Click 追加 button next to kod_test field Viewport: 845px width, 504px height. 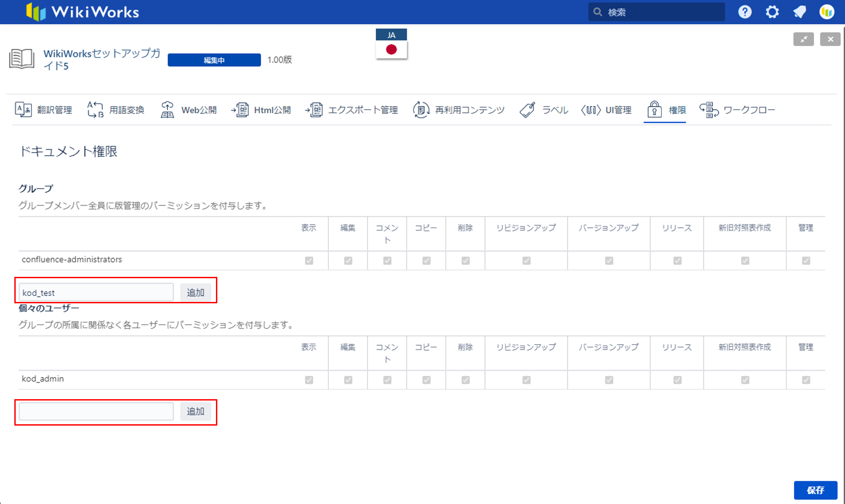(x=195, y=293)
